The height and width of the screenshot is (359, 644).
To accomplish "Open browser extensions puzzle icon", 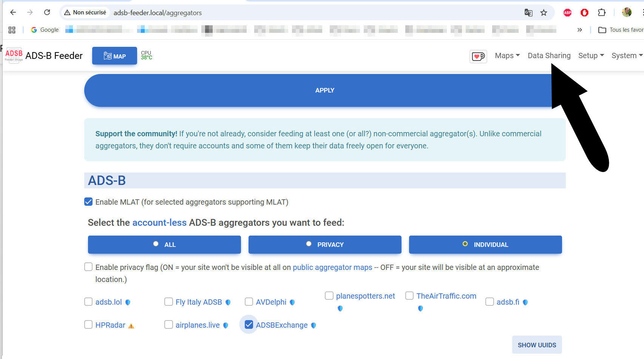I will pyautogui.click(x=602, y=13).
